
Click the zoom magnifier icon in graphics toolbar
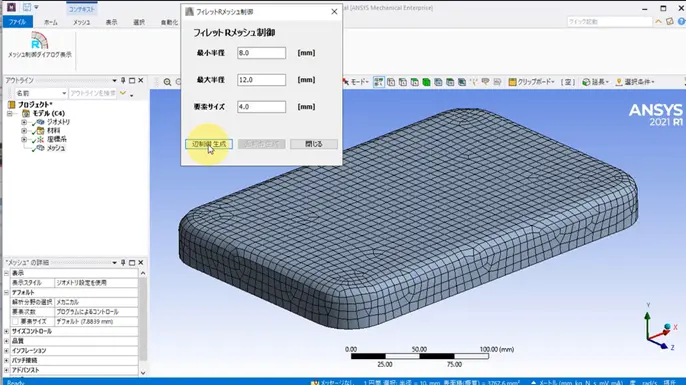pos(167,82)
